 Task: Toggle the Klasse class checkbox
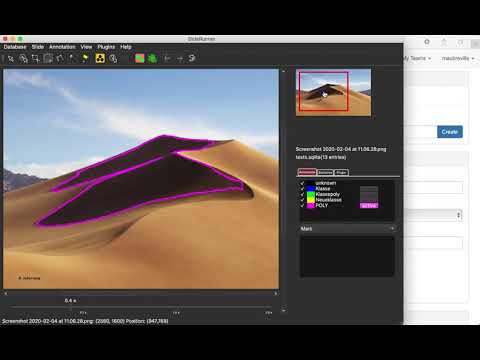tap(302, 189)
